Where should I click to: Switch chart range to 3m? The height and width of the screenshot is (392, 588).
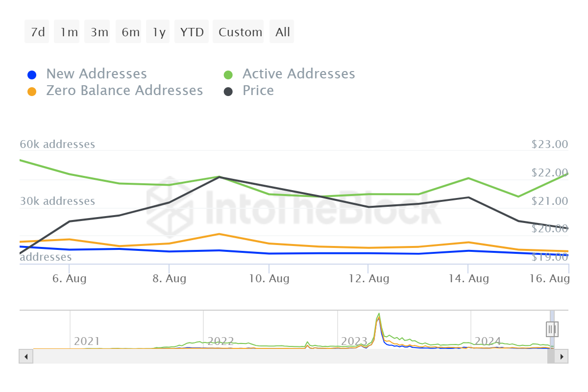[99, 32]
